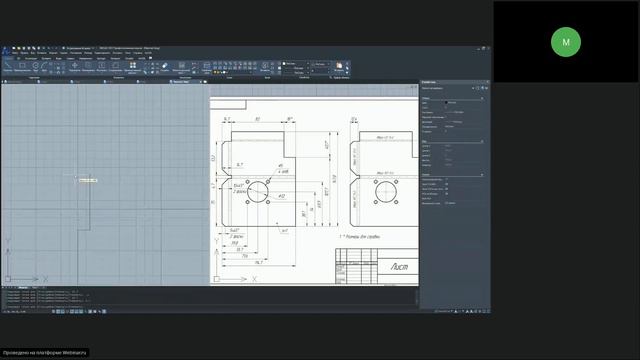Open the Файл menu
The image size is (640, 360).
15,53
